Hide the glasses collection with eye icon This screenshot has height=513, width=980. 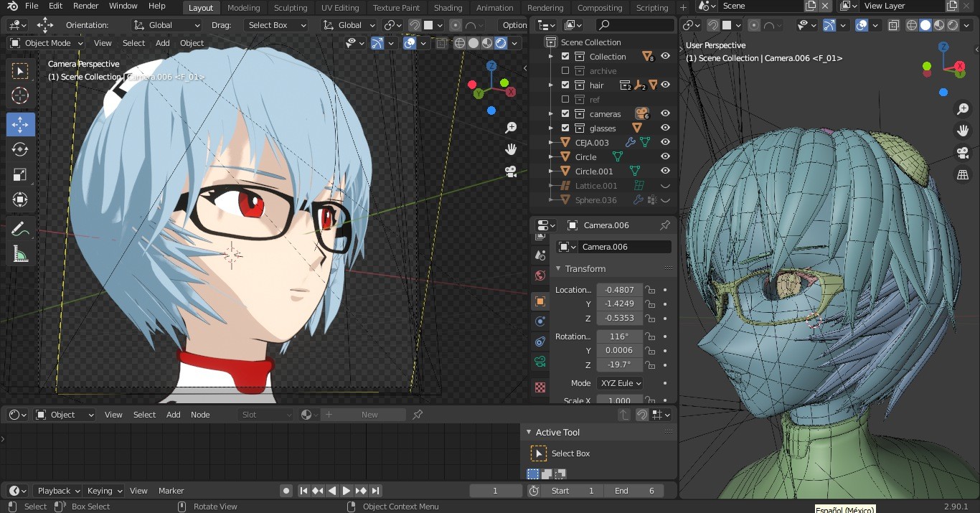click(665, 128)
